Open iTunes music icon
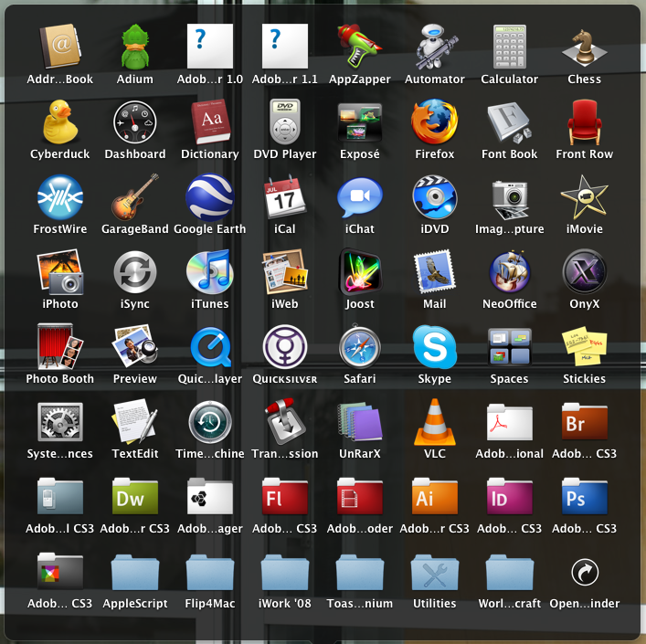Screen dimensions: 646x644 (210, 271)
